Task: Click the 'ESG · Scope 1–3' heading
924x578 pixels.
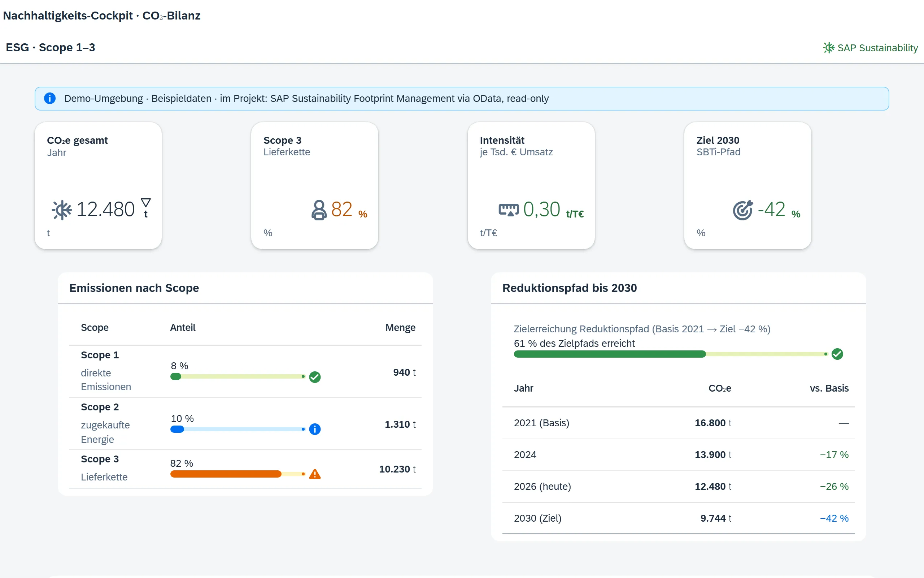Action: pos(51,47)
